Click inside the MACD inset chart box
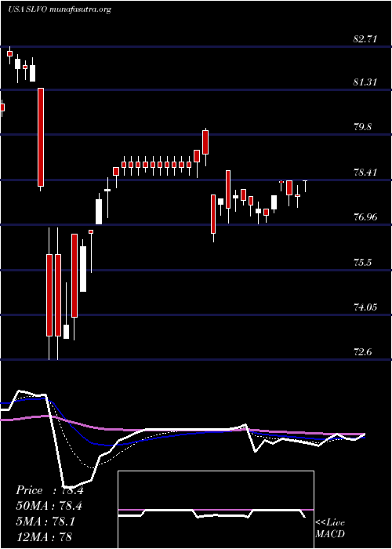The height and width of the screenshot is (549, 392). pyautogui.click(x=216, y=510)
